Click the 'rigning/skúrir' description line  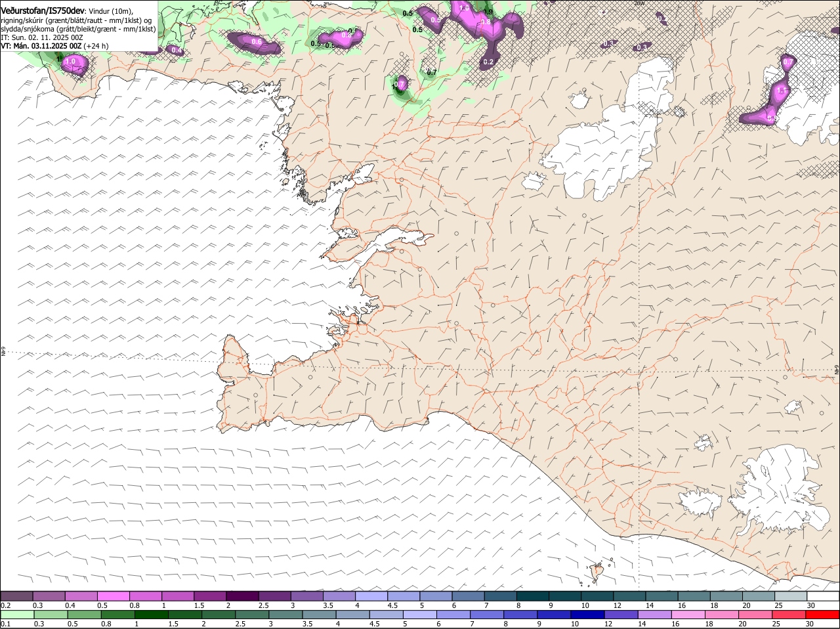76,20
